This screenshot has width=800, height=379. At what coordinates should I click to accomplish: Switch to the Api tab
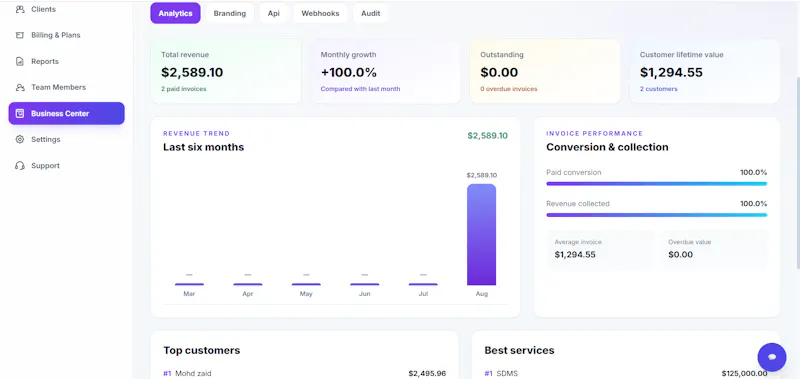(x=273, y=13)
